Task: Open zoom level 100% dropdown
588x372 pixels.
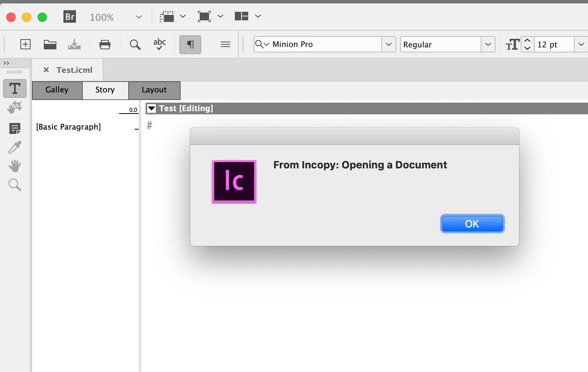Action: tap(139, 17)
